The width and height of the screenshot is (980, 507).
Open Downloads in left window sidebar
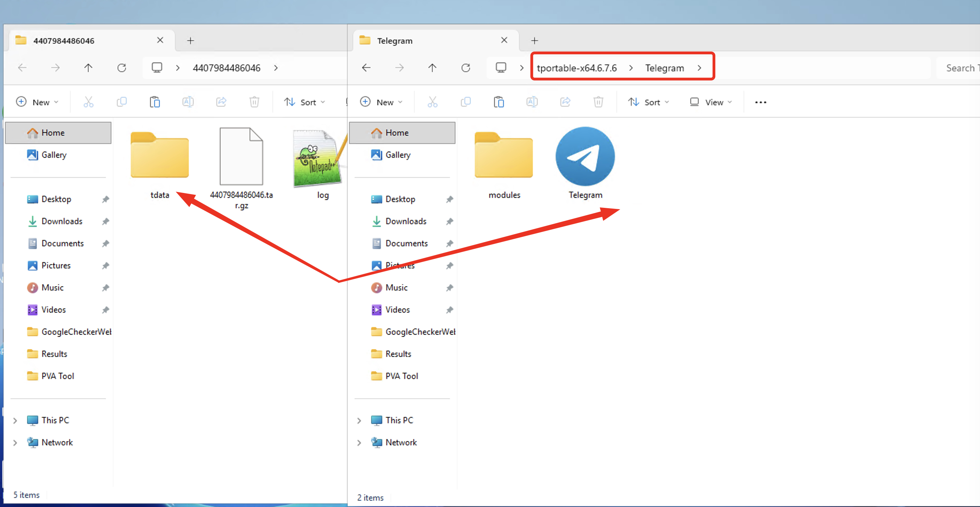[62, 221]
